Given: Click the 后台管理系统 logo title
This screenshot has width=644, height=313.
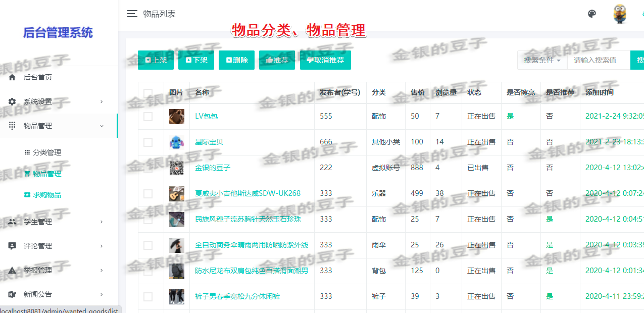Looking at the screenshot, I should (x=58, y=33).
